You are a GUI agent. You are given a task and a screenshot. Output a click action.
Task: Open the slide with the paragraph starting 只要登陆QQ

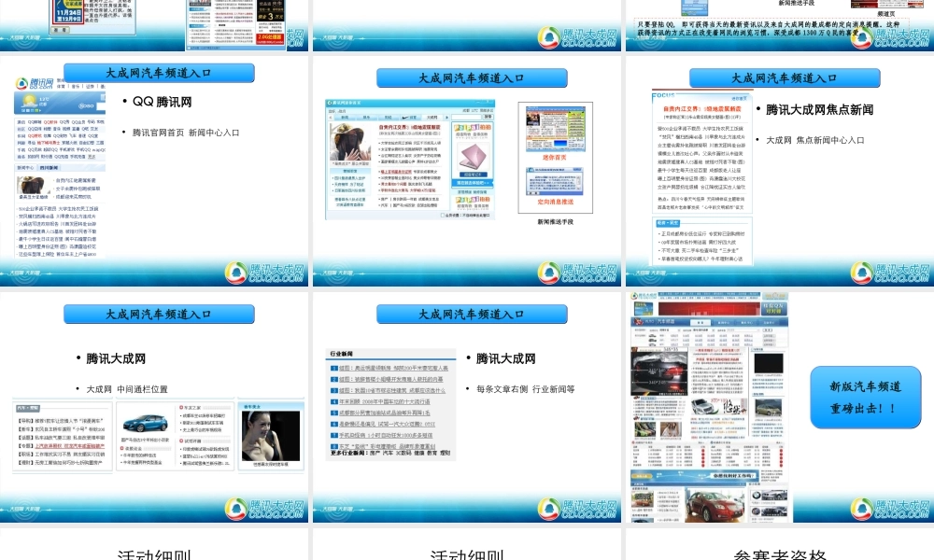coord(780,25)
